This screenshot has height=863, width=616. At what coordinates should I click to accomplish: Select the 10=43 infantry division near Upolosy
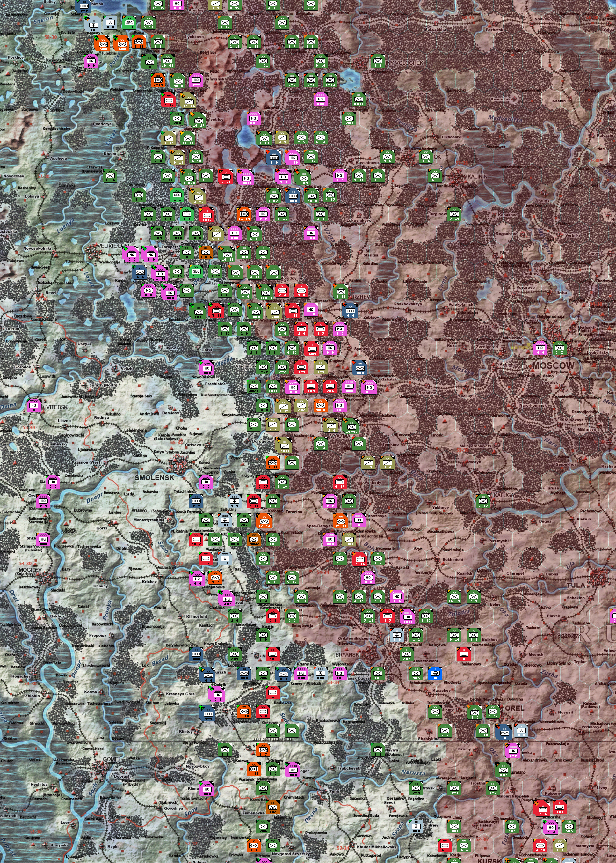click(x=167, y=61)
